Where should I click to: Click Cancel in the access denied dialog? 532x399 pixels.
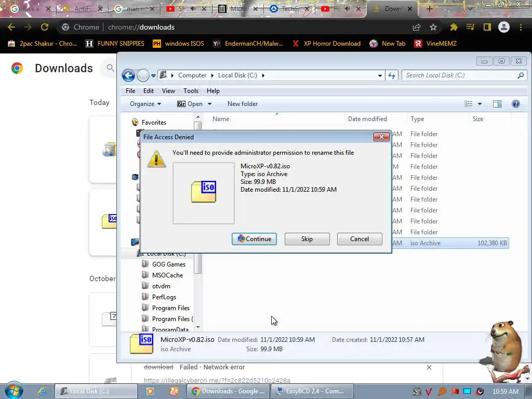coord(360,239)
